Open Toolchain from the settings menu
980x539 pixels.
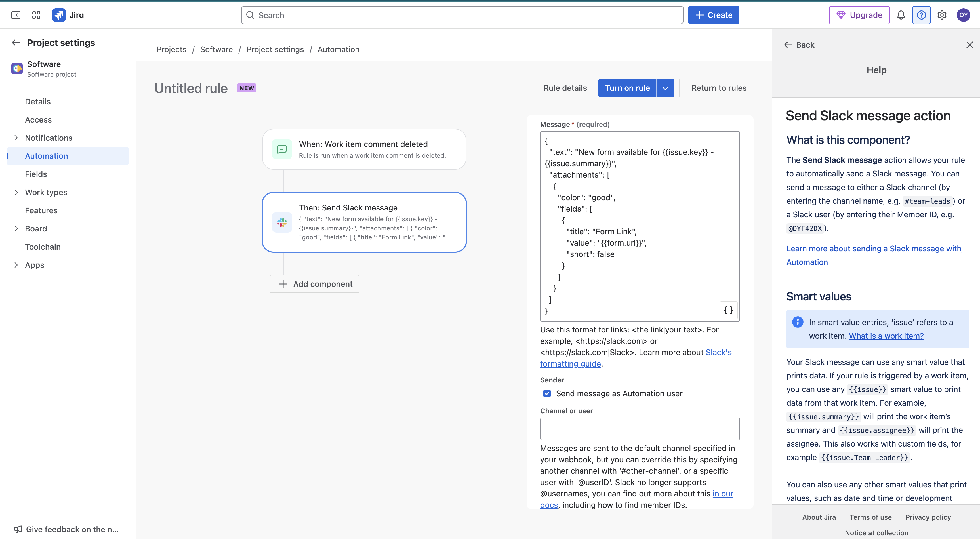tap(43, 247)
